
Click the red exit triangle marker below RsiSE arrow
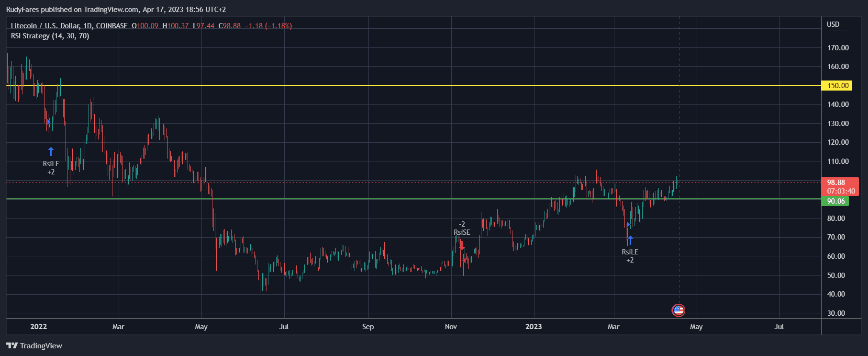click(464, 260)
